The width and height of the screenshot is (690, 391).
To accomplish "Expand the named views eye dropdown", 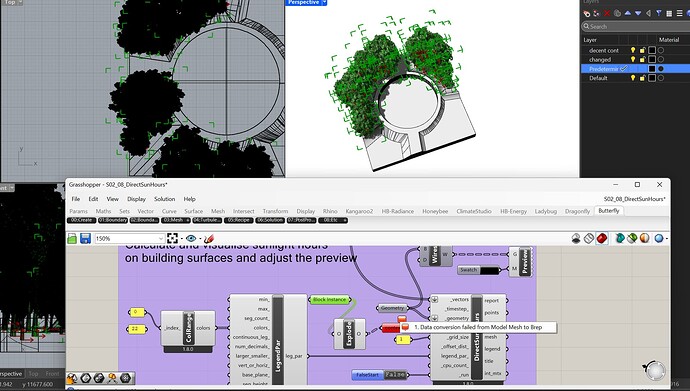I will (199, 239).
